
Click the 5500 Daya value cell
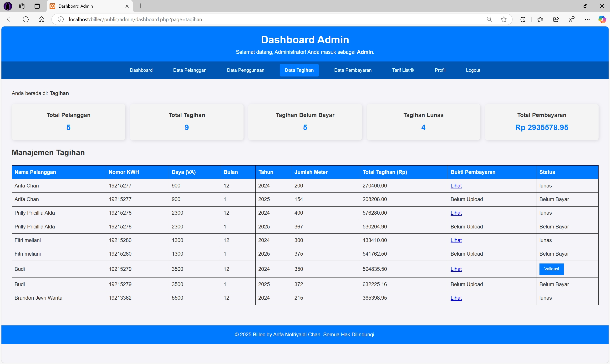click(195, 298)
